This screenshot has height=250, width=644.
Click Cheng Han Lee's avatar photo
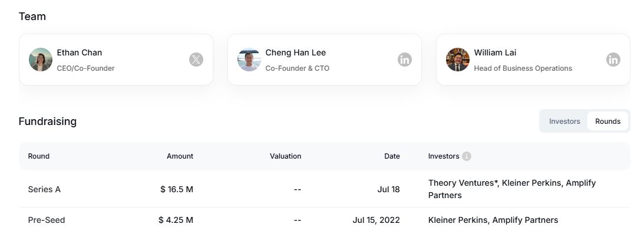pyautogui.click(x=249, y=60)
